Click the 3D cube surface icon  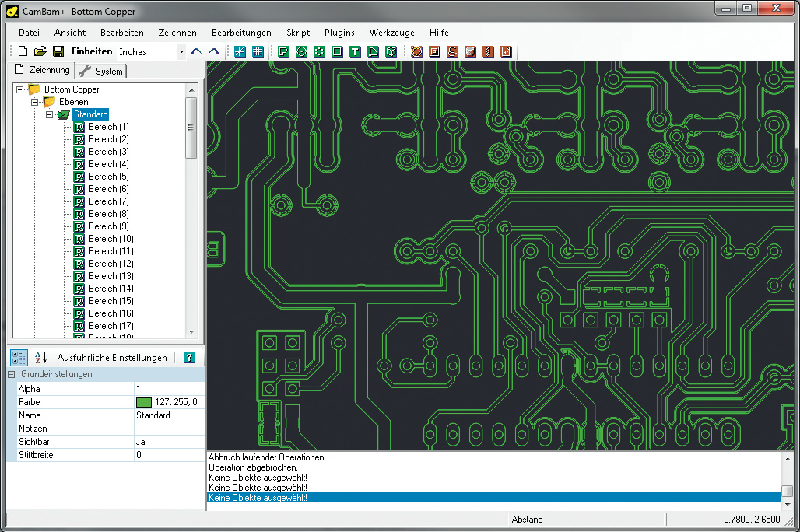point(391,51)
